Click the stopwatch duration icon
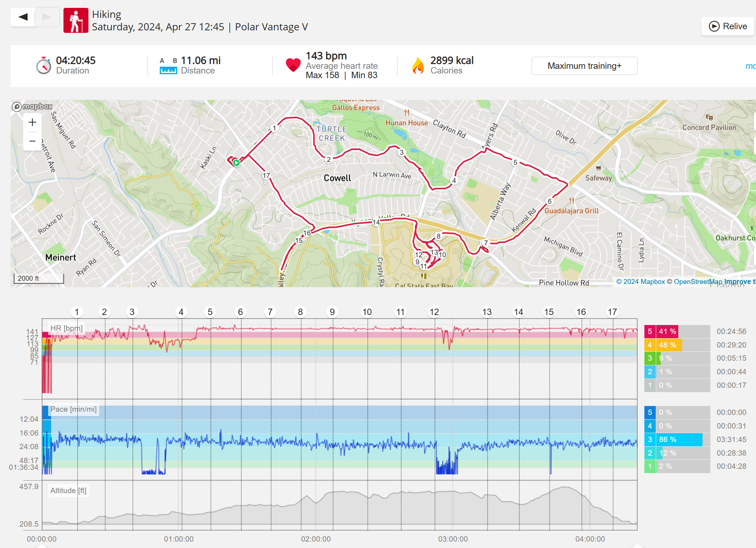Screen dimensions: 756x548 click(x=44, y=66)
